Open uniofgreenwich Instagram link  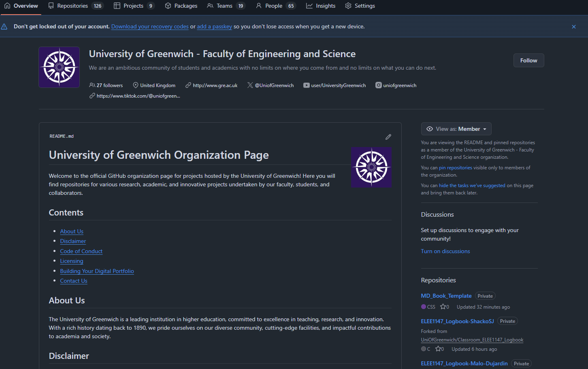point(400,85)
